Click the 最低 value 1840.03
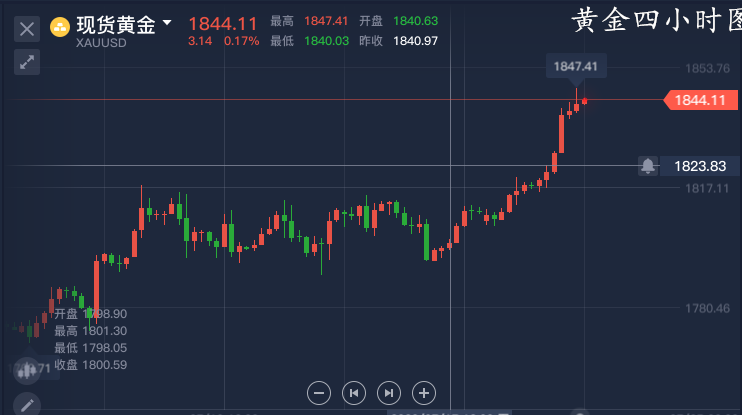This screenshot has width=742, height=415. [327, 41]
